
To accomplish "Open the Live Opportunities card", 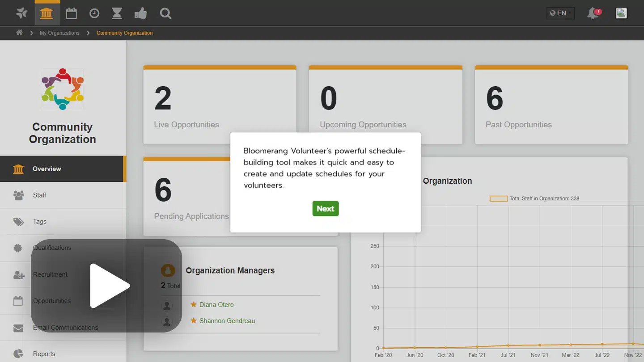I will (x=220, y=105).
